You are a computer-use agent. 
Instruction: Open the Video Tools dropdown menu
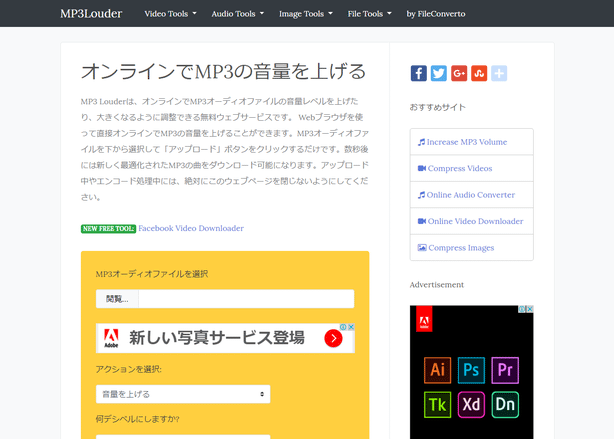[x=170, y=14]
